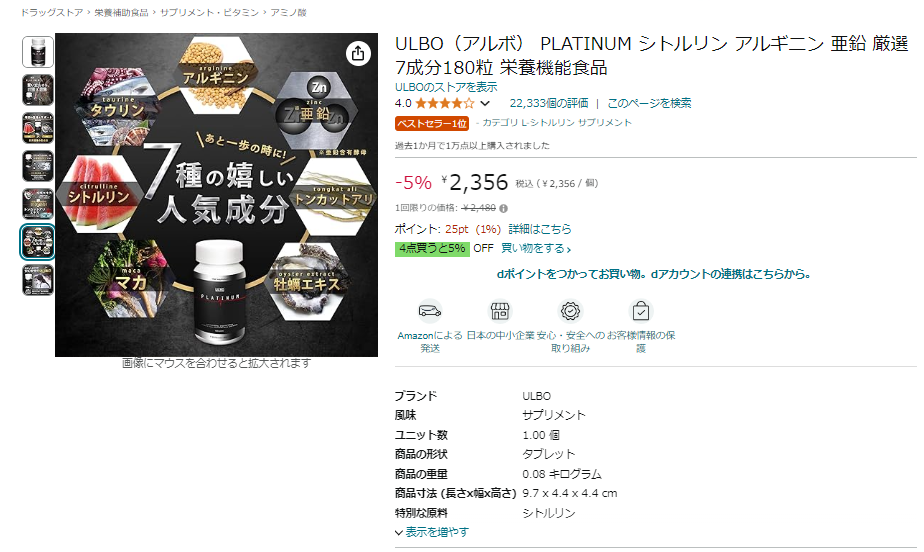Image resolution: width=924 pixels, height=552 pixels.
Task: Select the first bottle thumbnail image
Action: coord(38,52)
